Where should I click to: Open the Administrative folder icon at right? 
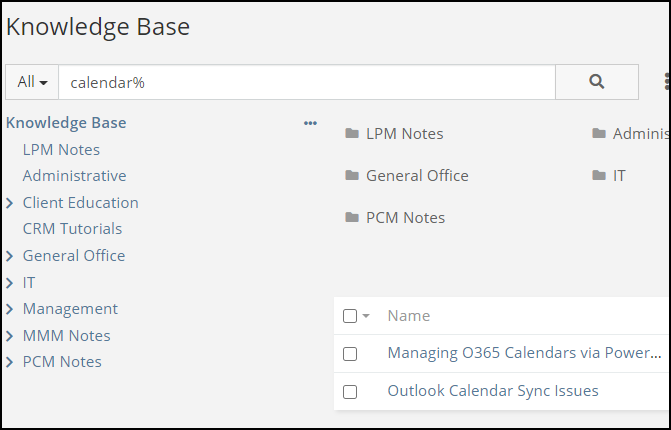click(598, 133)
